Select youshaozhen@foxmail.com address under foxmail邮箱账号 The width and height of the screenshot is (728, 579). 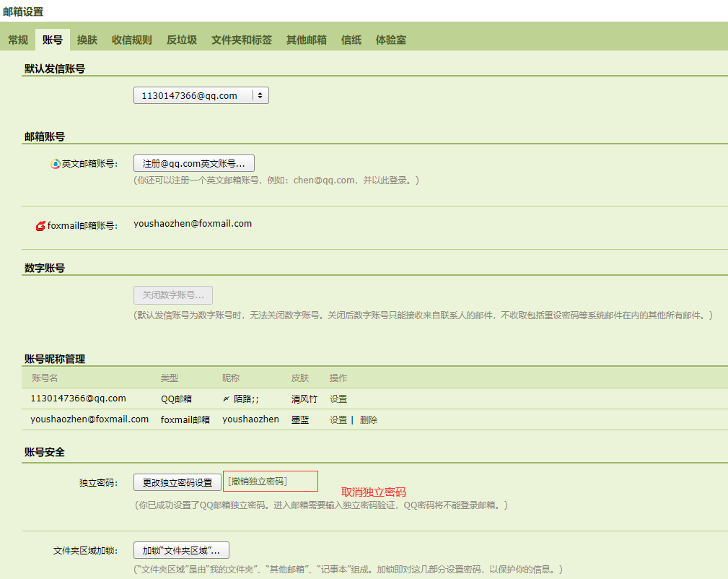coord(193,224)
